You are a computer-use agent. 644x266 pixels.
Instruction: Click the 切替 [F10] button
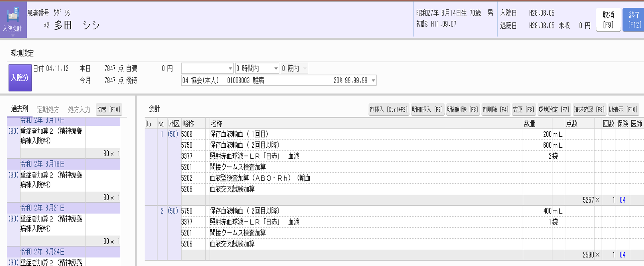click(109, 110)
